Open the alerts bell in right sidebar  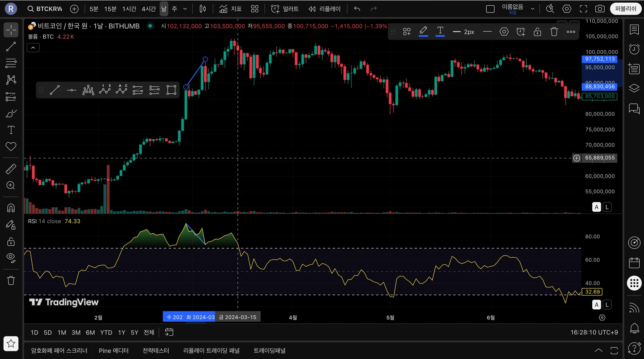(x=634, y=328)
